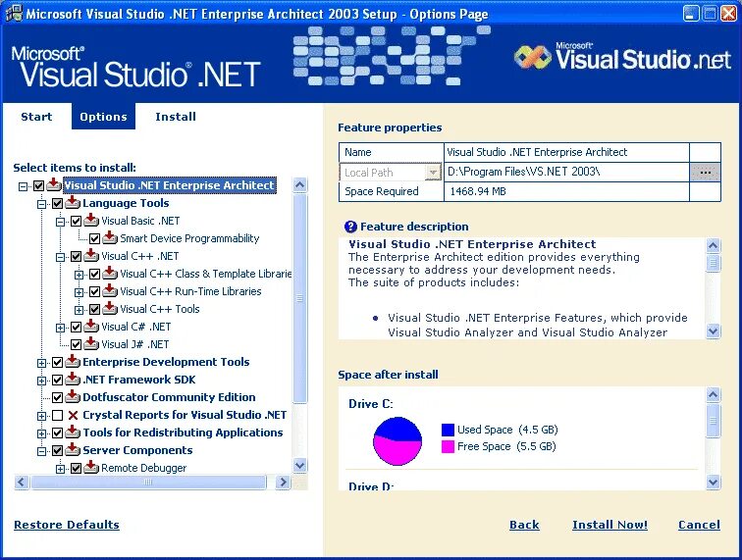Open the Local Path dropdown

[x=433, y=173]
